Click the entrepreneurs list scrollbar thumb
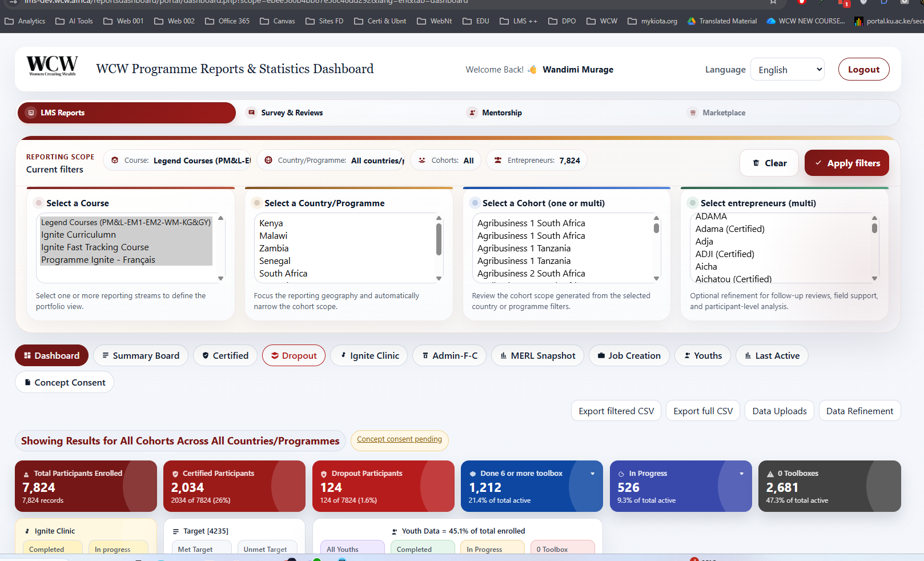 click(x=874, y=229)
